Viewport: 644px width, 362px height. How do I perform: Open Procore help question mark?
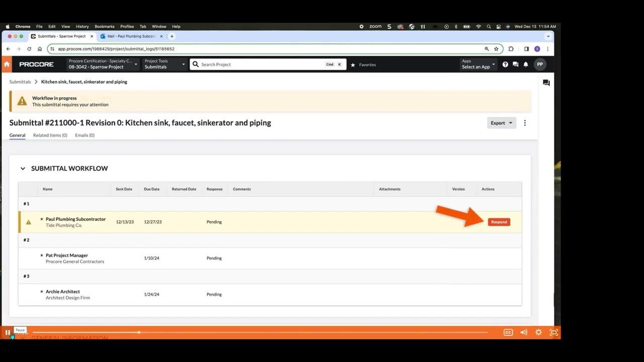click(505, 64)
